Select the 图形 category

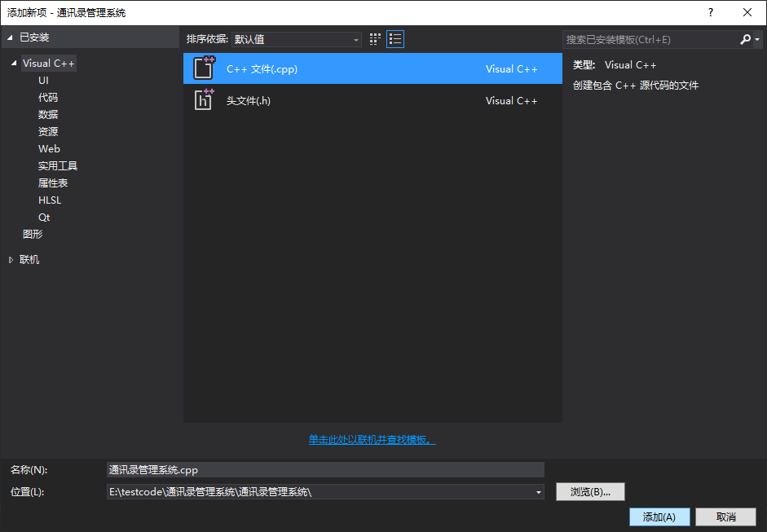click(33, 234)
